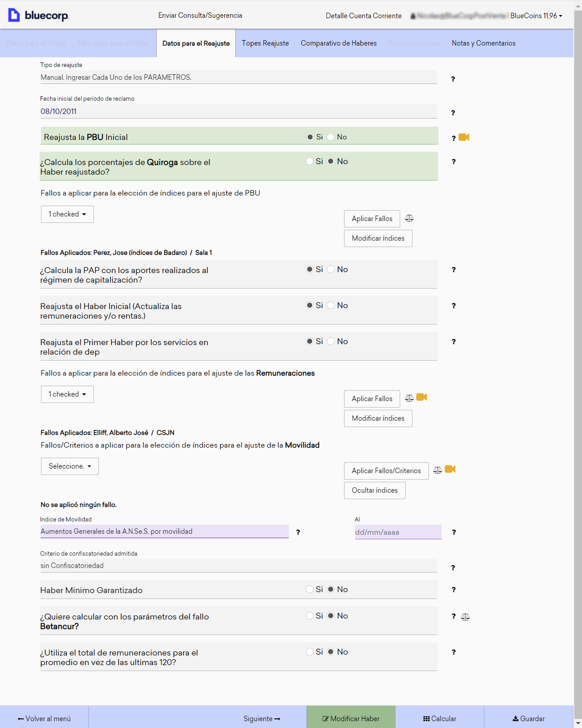The width and height of the screenshot is (582, 728).
Task: Switch to Topes Reajuste tab
Action: 265,43
